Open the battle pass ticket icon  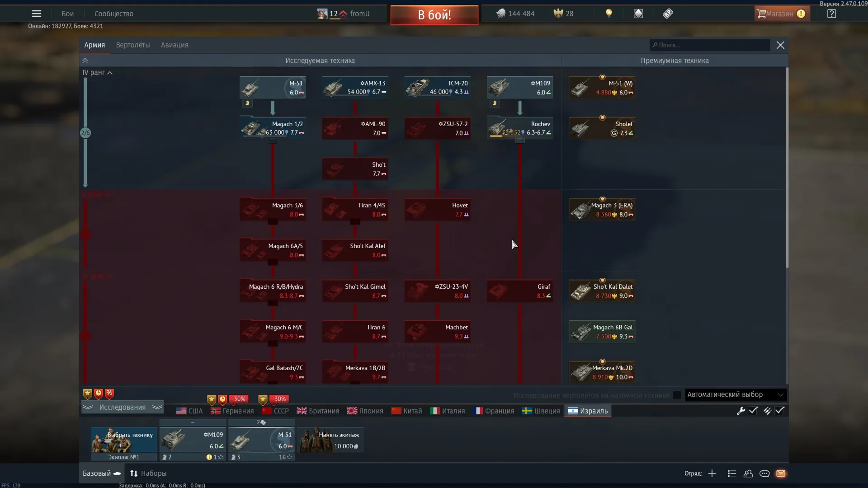(668, 14)
